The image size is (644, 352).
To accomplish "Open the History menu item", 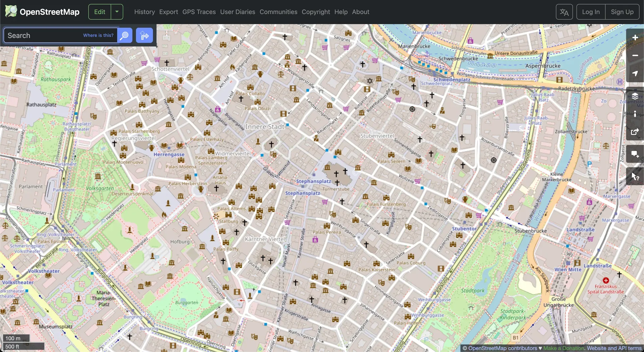I will (x=144, y=12).
